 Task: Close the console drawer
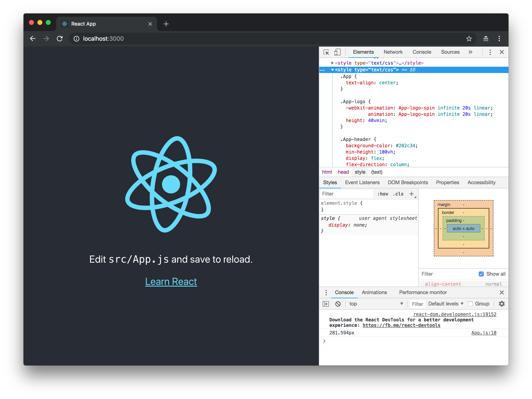pyautogui.click(x=502, y=292)
